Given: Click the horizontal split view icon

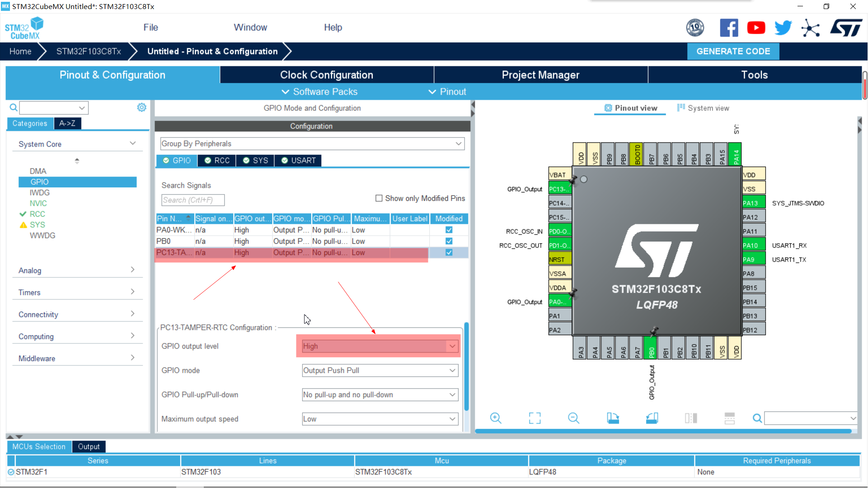Looking at the screenshot, I should 730,418.
